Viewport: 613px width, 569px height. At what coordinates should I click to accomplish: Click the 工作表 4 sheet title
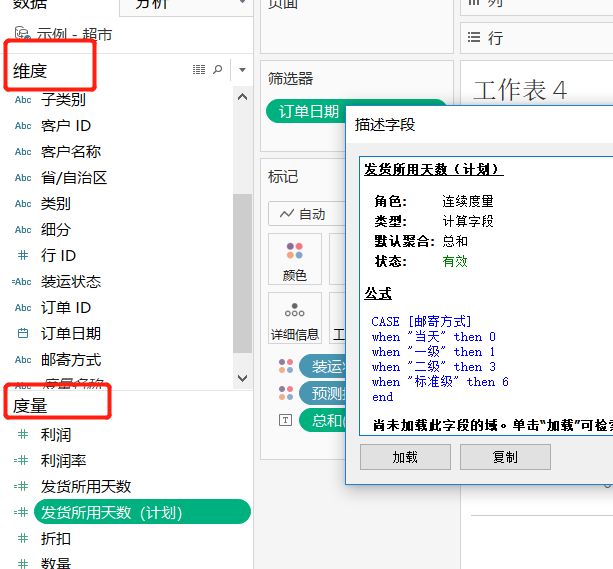pos(520,90)
